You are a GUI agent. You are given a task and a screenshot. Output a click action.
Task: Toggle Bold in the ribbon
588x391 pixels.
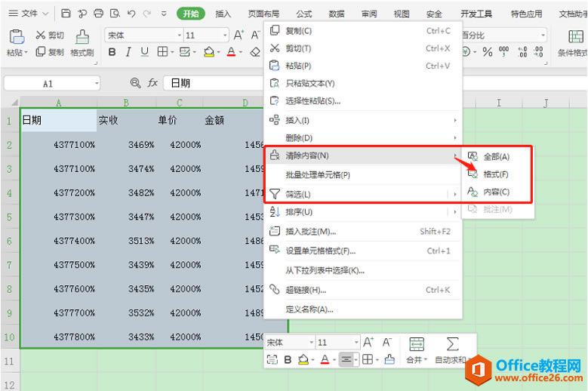click(x=112, y=52)
